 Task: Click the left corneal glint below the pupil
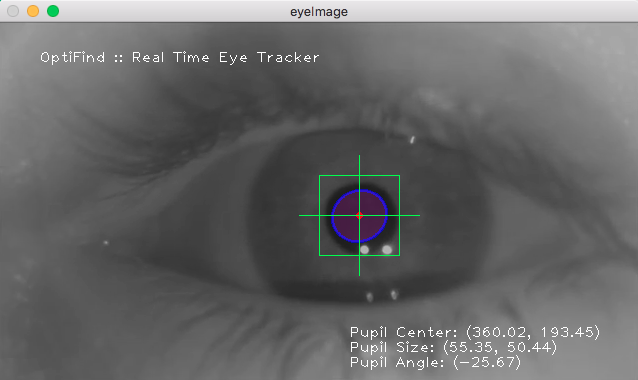click(365, 249)
